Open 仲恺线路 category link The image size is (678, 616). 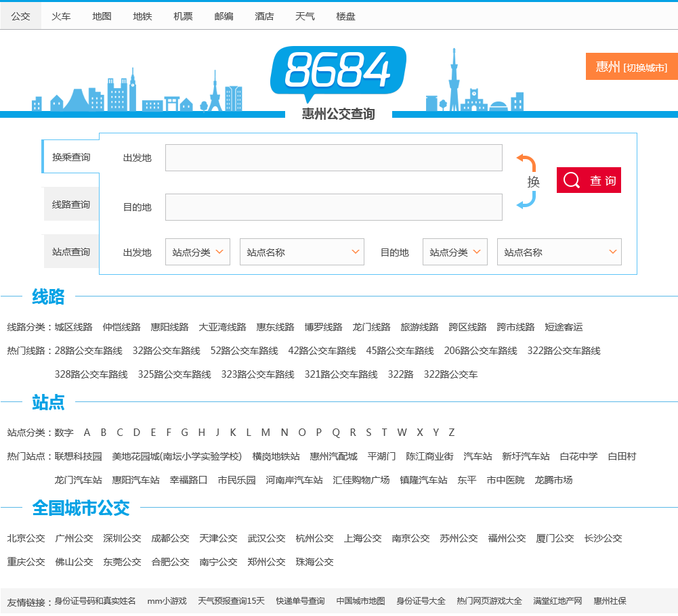[x=121, y=327]
